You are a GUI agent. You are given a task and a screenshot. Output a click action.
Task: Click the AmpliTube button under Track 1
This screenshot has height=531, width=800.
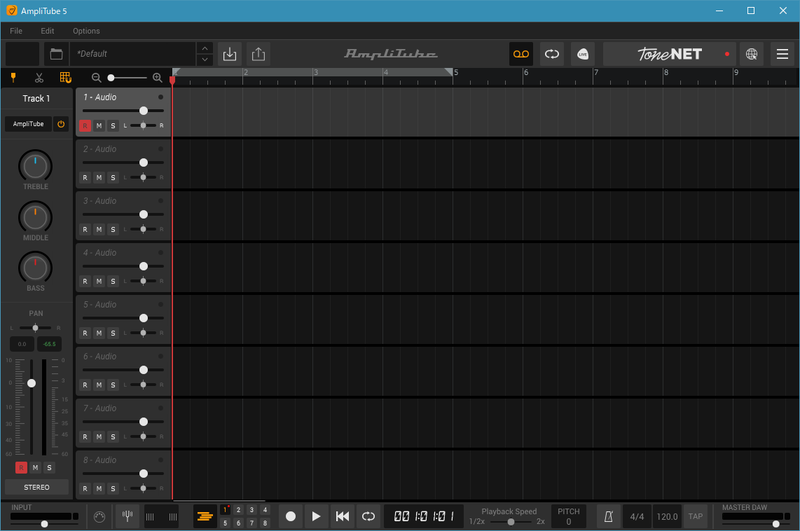[28, 124]
